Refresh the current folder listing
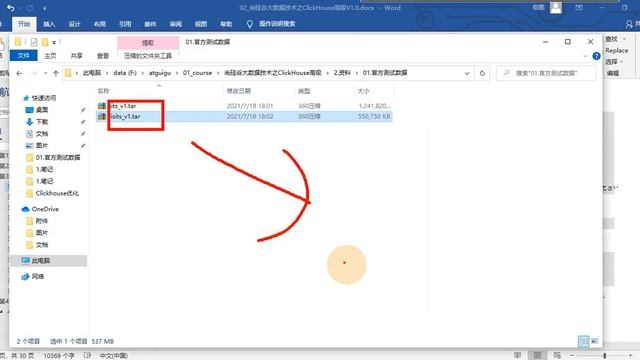640x360 pixels. 482,73
